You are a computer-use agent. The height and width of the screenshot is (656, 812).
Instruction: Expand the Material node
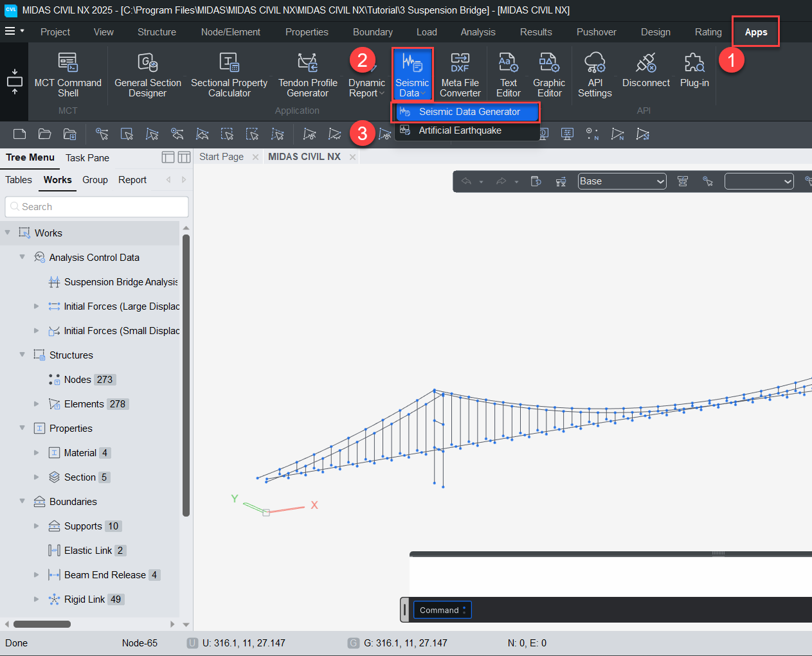37,453
